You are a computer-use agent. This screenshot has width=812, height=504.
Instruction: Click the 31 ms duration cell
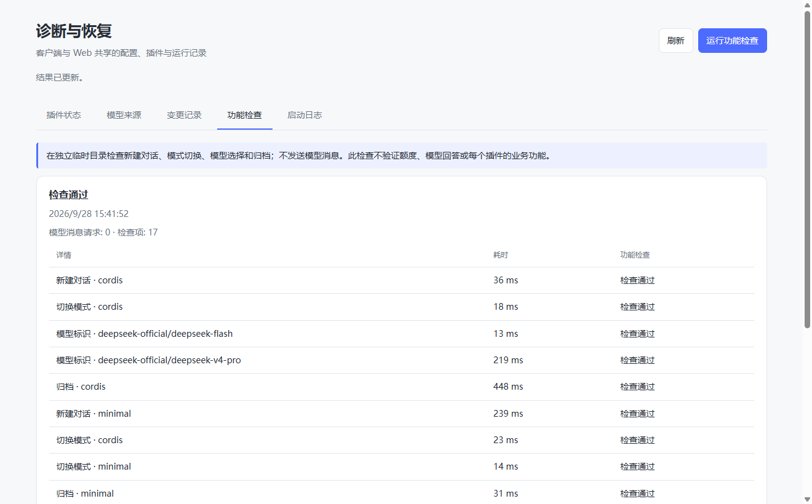[x=506, y=494]
